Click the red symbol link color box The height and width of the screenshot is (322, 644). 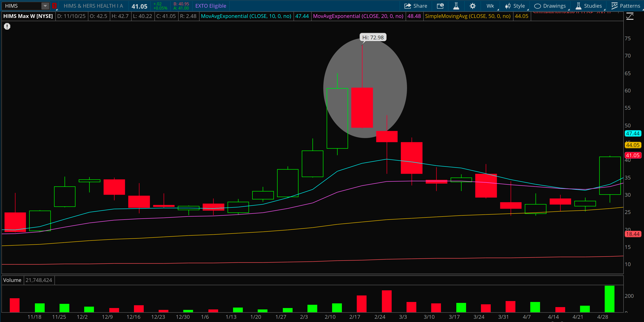point(54,6)
